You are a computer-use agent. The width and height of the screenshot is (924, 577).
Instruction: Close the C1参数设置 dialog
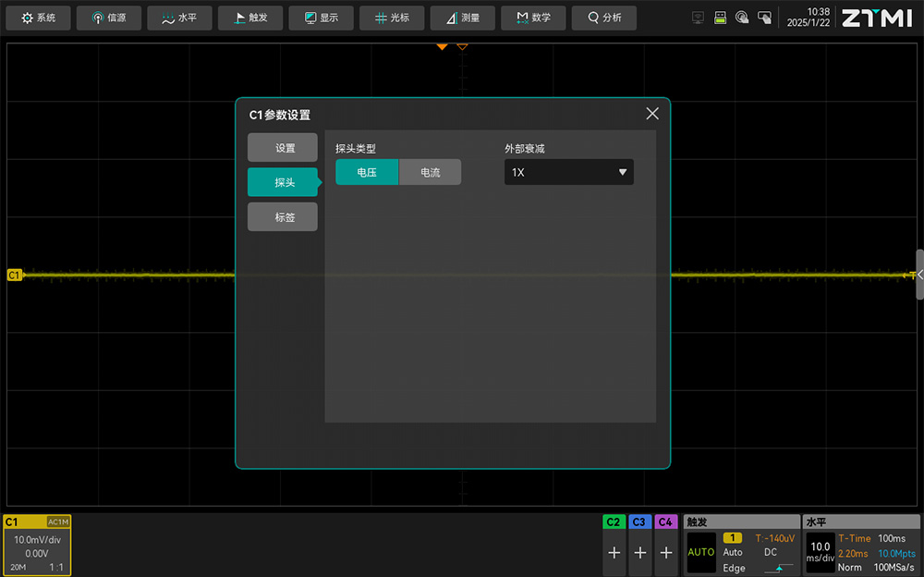[x=652, y=114]
